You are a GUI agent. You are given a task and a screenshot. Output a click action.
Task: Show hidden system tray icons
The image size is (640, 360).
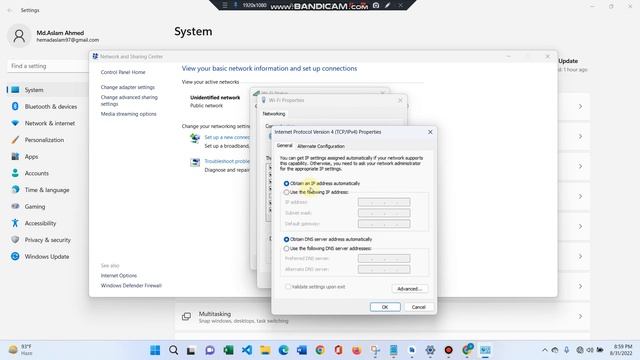coord(544,350)
